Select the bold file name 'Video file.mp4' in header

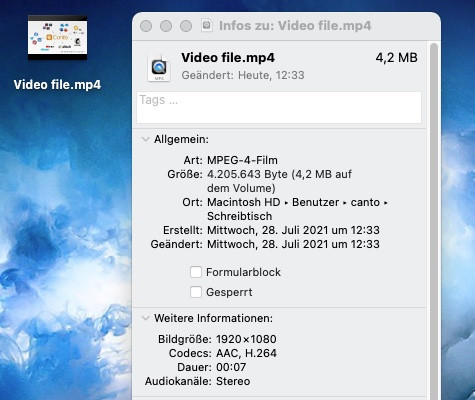[x=228, y=58]
